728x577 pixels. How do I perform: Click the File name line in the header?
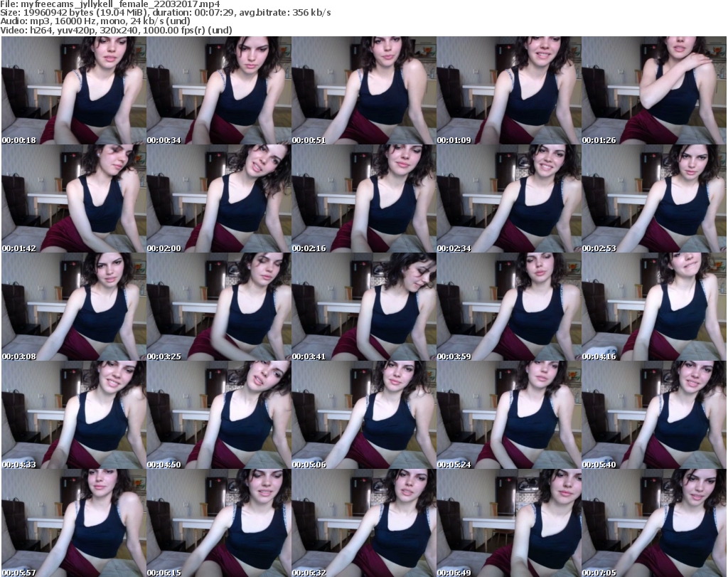coord(110,4)
